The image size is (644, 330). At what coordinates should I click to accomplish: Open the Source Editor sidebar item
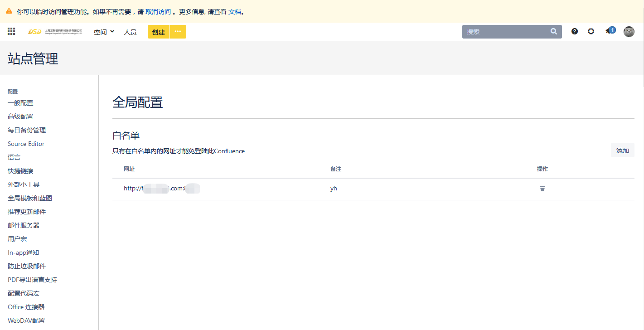point(26,144)
